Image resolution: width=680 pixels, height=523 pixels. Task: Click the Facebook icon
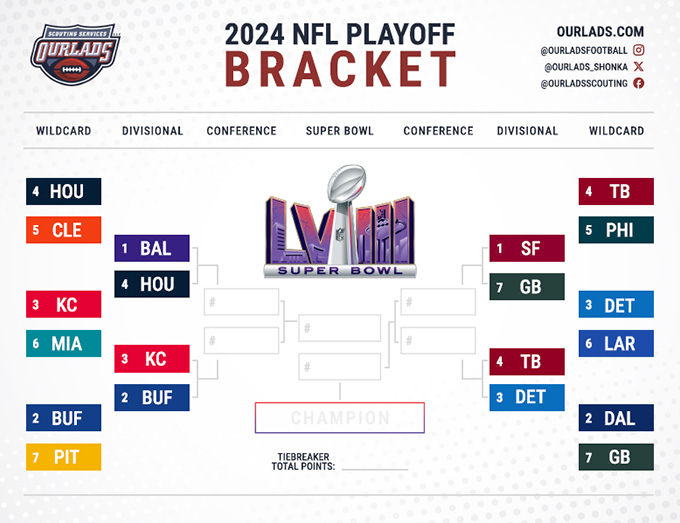[639, 83]
